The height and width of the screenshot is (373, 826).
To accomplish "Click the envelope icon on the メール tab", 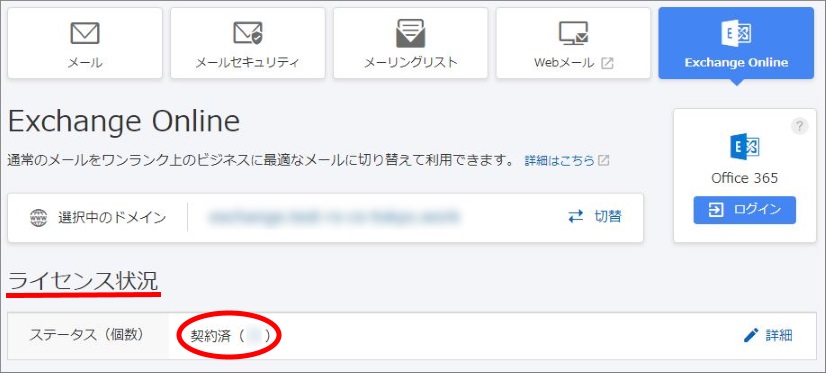I will pyautogui.click(x=85, y=33).
